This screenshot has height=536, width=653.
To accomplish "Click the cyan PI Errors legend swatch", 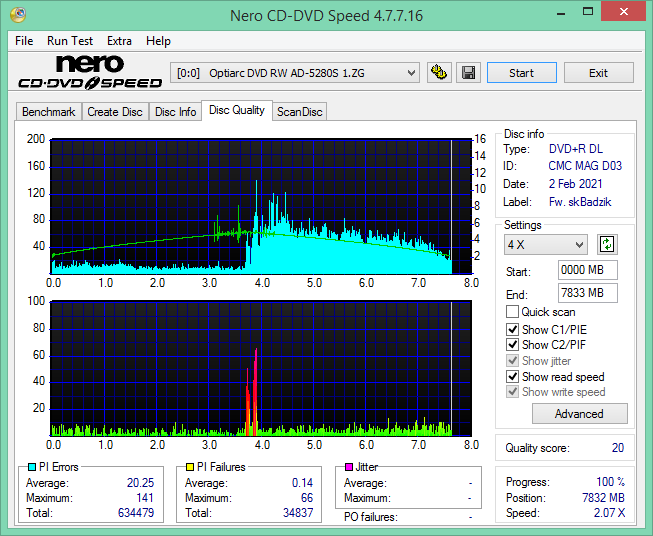I will (x=32, y=467).
